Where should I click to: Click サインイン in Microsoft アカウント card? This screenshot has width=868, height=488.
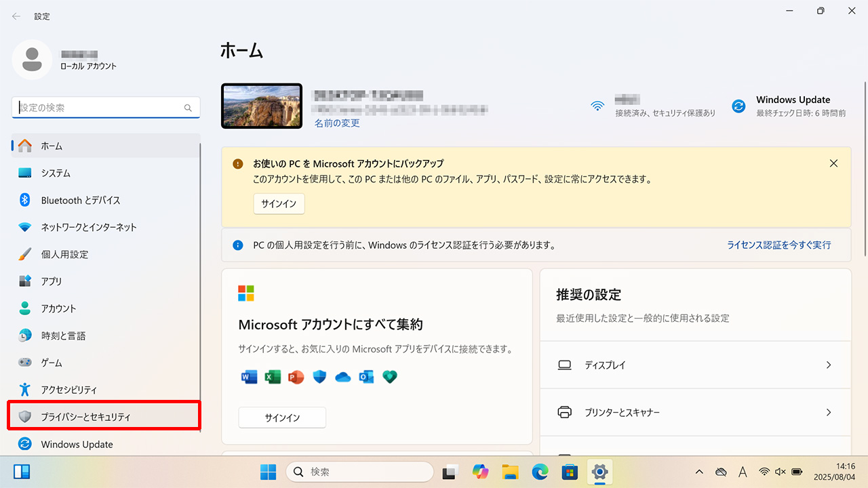click(x=282, y=418)
